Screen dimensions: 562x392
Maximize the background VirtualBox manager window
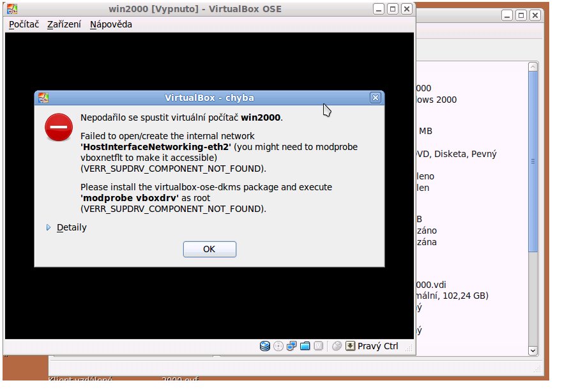pos(521,15)
